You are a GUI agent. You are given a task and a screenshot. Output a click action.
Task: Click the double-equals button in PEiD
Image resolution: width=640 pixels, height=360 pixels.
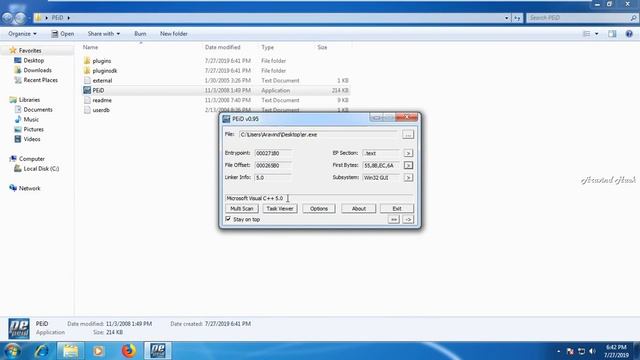pyautogui.click(x=393, y=220)
